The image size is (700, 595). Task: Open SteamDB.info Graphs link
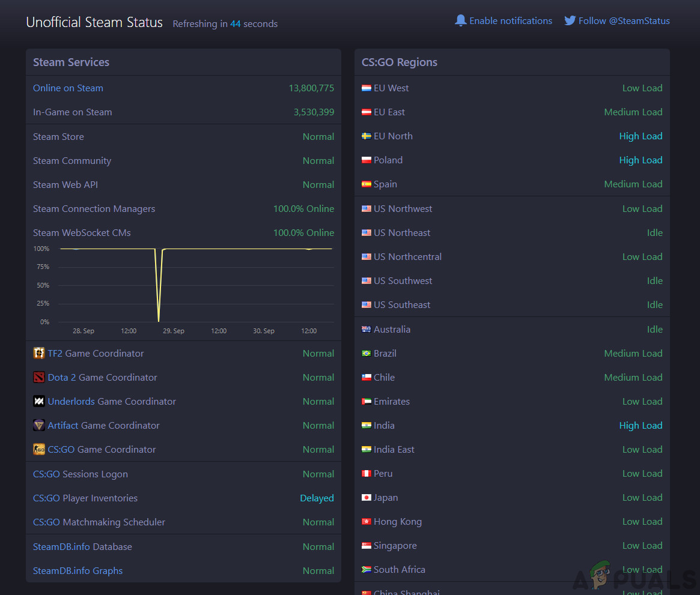pos(78,571)
